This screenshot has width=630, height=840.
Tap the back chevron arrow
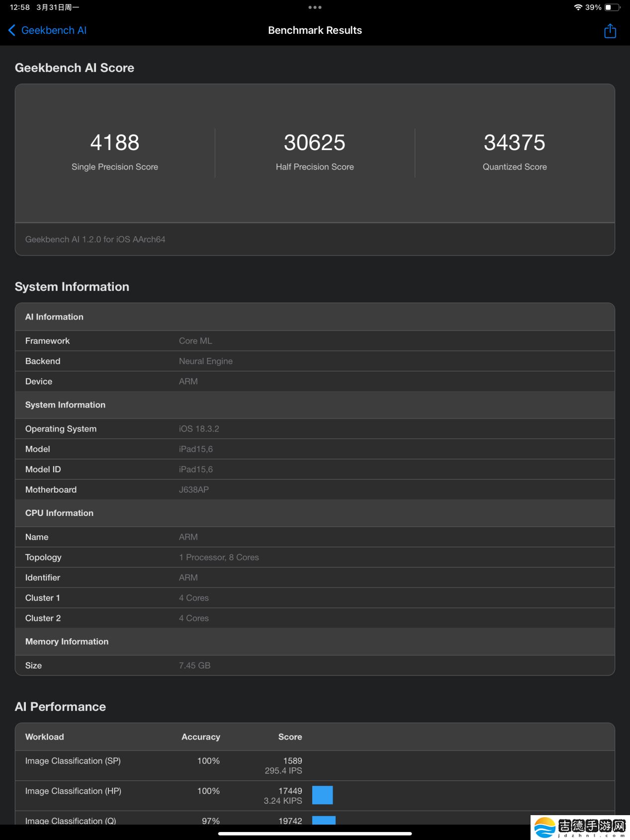[12, 30]
